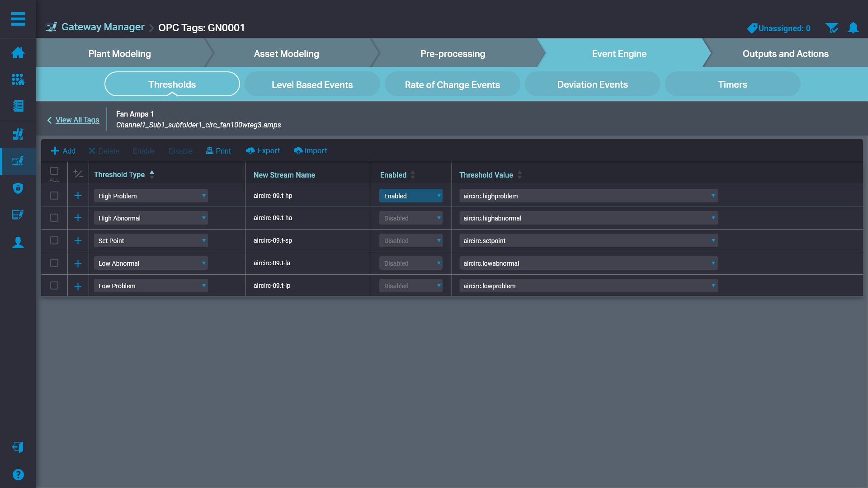Click the Export button
The height and width of the screenshot is (488, 868).
point(263,150)
